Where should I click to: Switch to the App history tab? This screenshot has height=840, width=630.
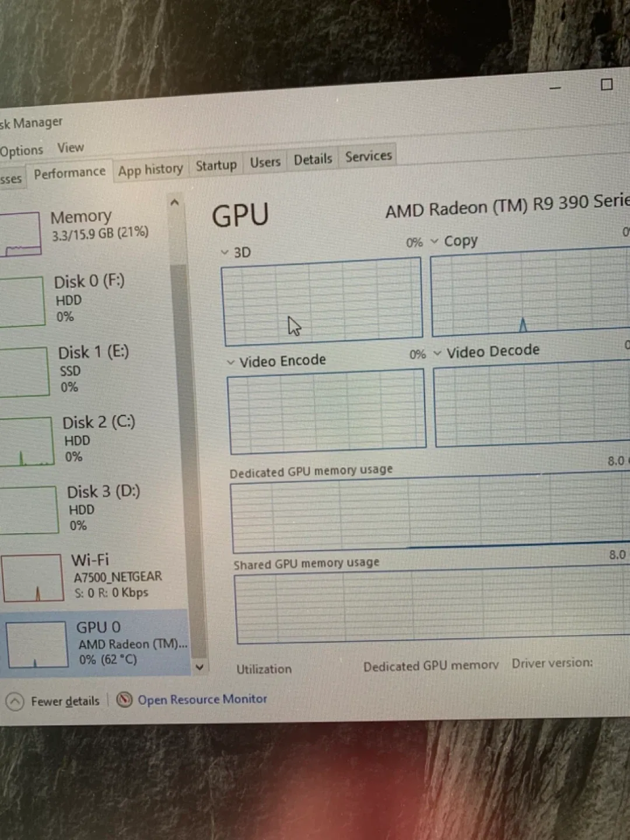click(150, 168)
